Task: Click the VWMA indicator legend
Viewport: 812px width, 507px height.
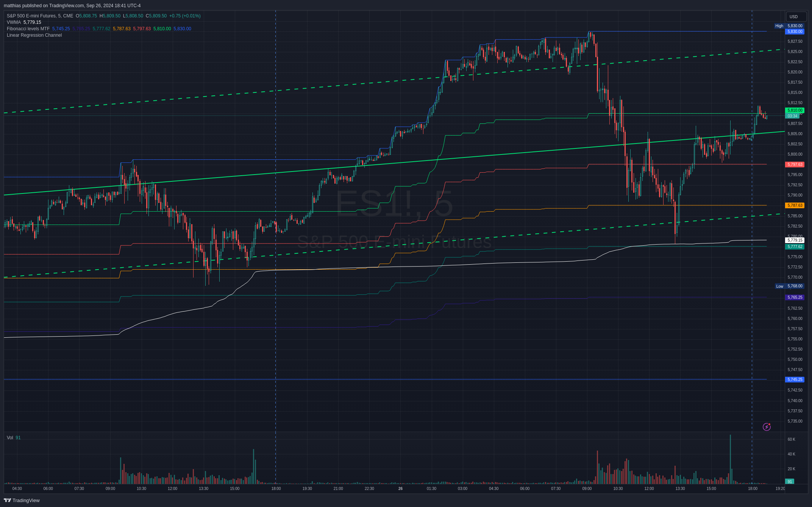Action: [x=14, y=22]
